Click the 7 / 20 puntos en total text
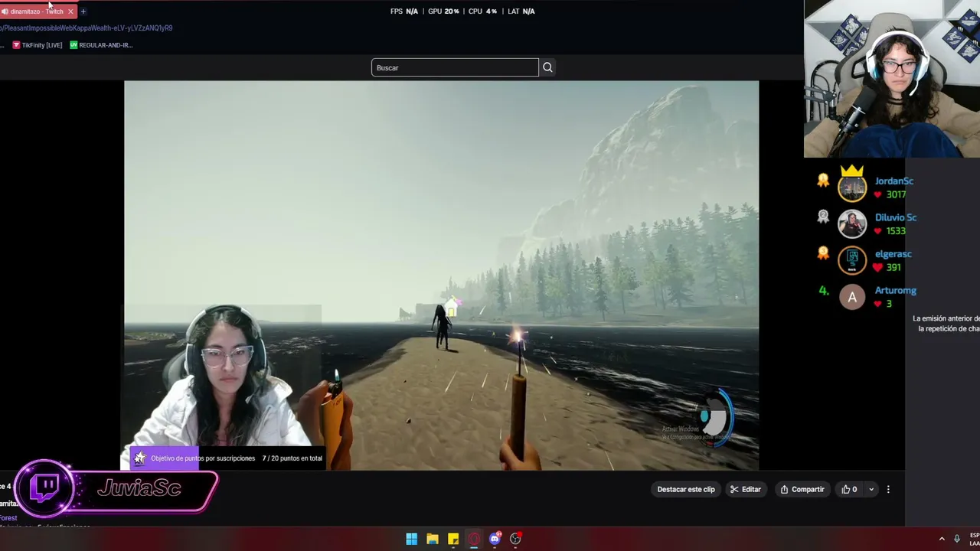 coord(292,458)
